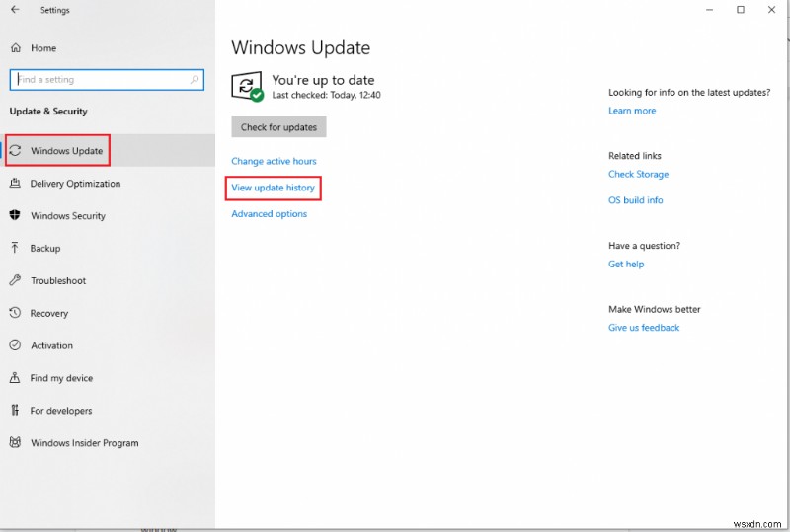Click Give us feedback link
Viewport: 790px width, 532px height.
pos(644,328)
